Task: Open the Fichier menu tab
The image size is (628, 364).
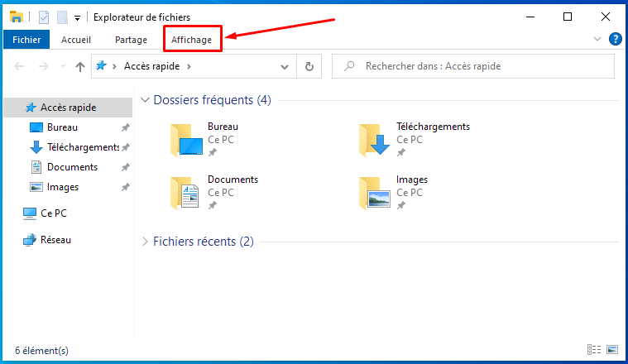Action: pos(26,40)
